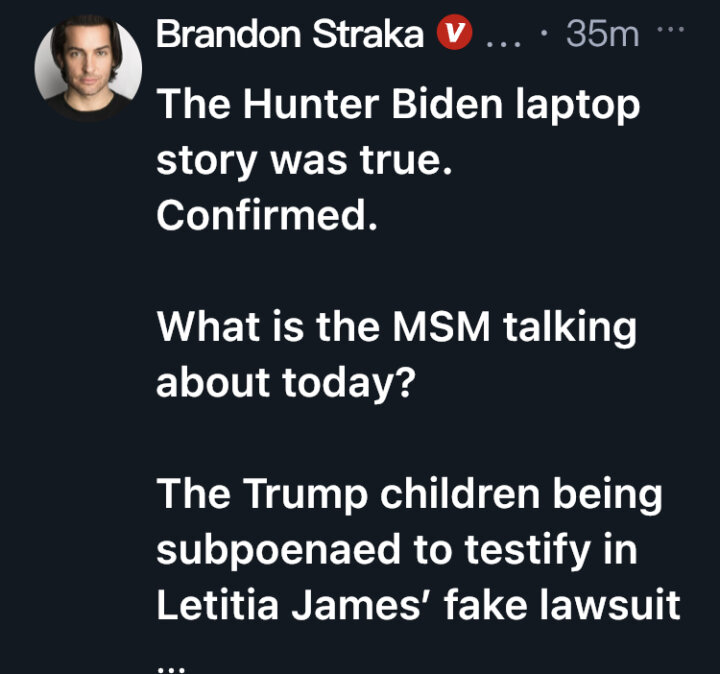The height and width of the screenshot is (674, 720).
Task: Open Brandon Straka's profile picture
Action: tap(88, 69)
